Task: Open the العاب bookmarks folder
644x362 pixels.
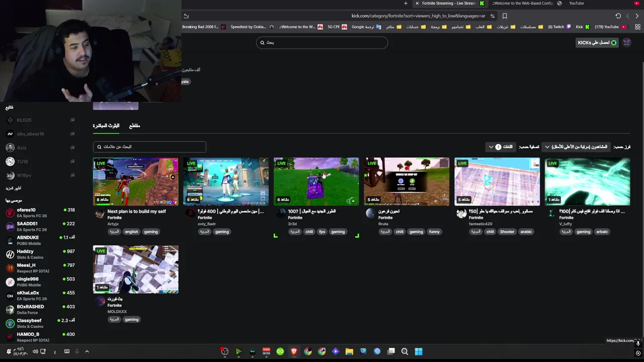Action: pyautogui.click(x=484, y=27)
